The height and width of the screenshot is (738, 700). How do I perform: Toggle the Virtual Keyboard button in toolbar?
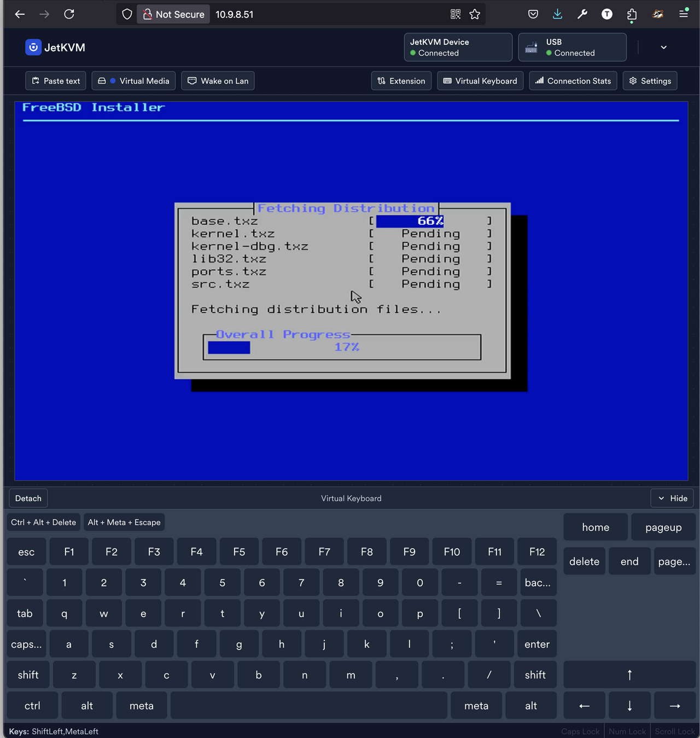480,81
